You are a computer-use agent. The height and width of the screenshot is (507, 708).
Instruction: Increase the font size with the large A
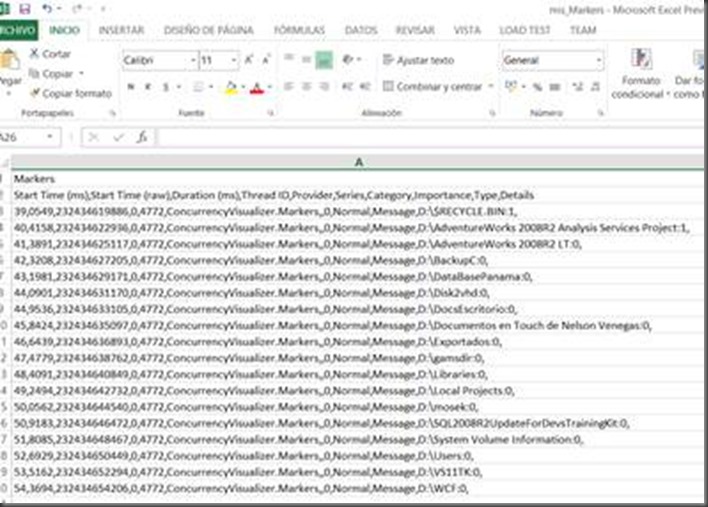[x=248, y=60]
